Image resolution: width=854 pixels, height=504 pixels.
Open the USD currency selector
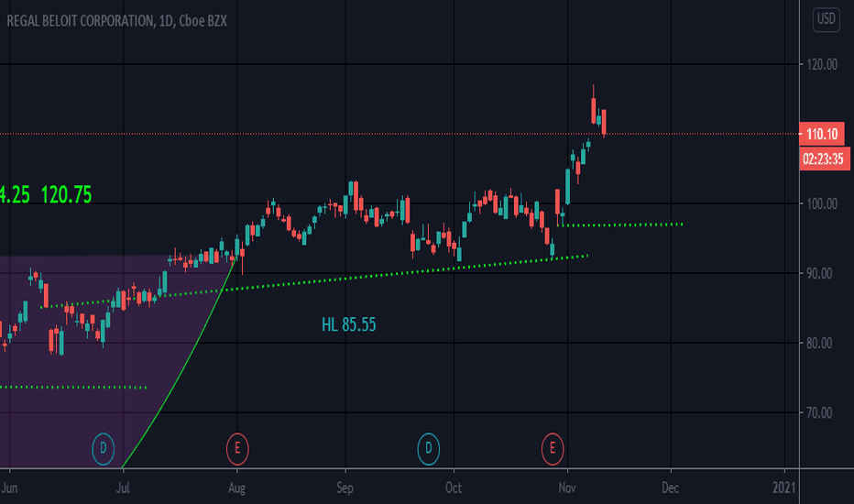(826, 19)
